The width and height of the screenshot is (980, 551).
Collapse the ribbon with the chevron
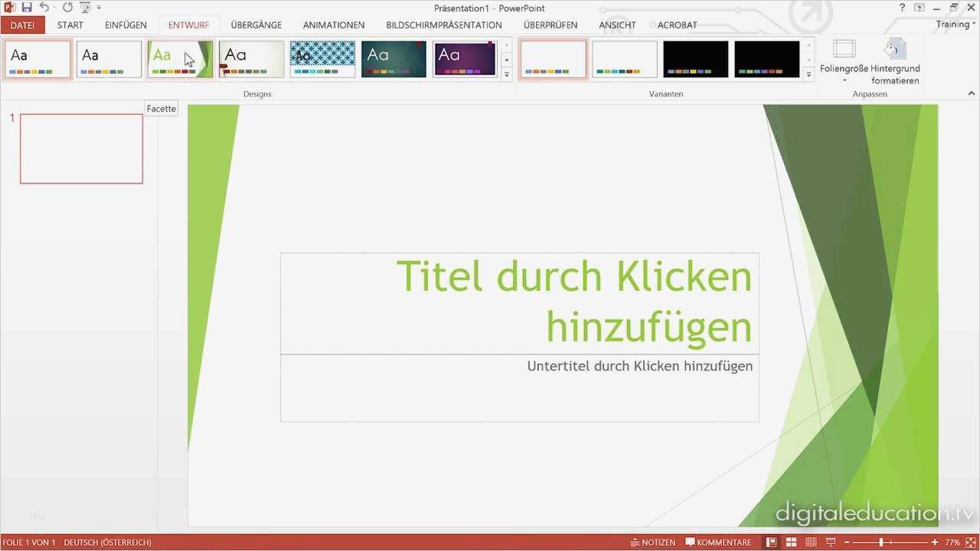pyautogui.click(x=972, y=93)
